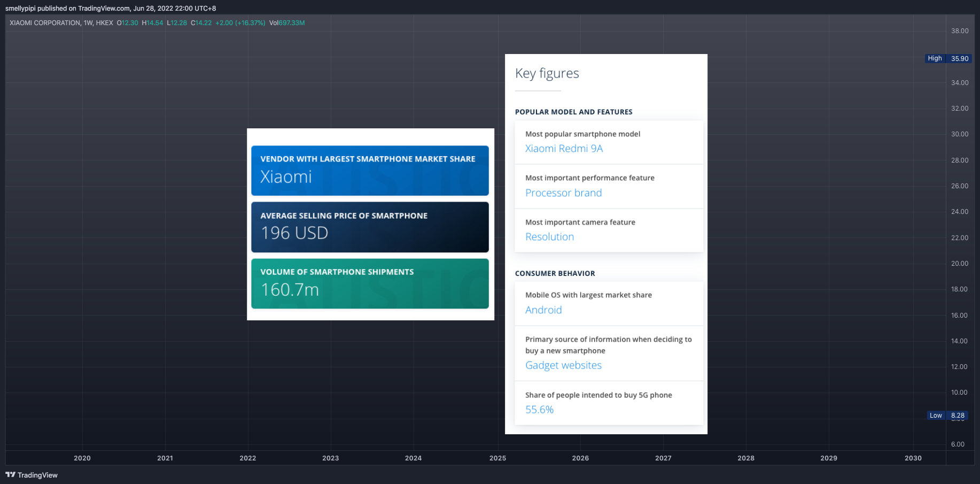Click the Resolution camera feature link

coord(549,237)
